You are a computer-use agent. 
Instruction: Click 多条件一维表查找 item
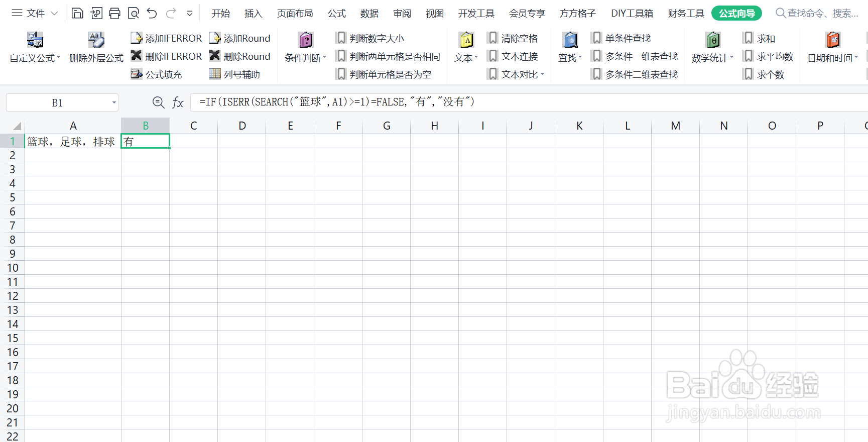pos(635,56)
